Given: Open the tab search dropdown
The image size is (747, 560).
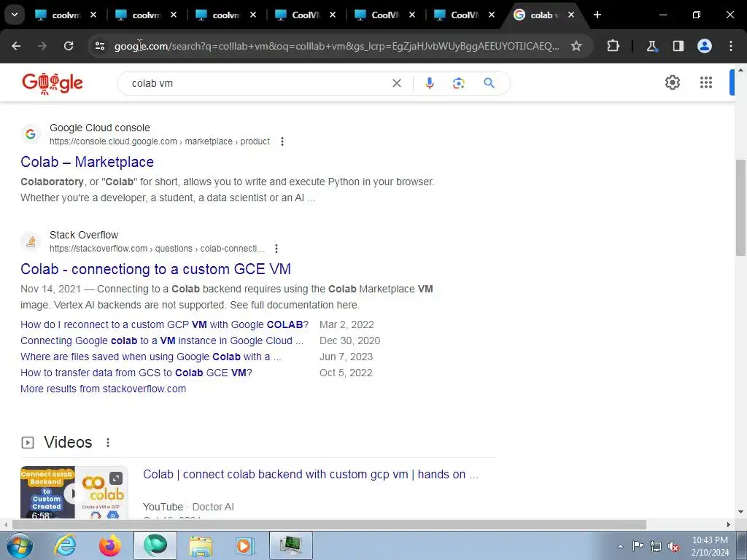Looking at the screenshot, I should (x=15, y=15).
